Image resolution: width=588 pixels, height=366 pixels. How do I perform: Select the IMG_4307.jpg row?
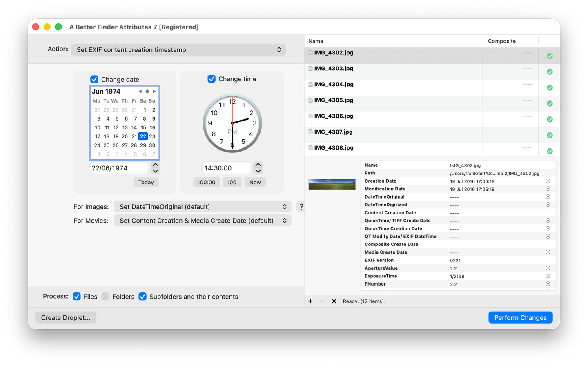click(x=432, y=135)
